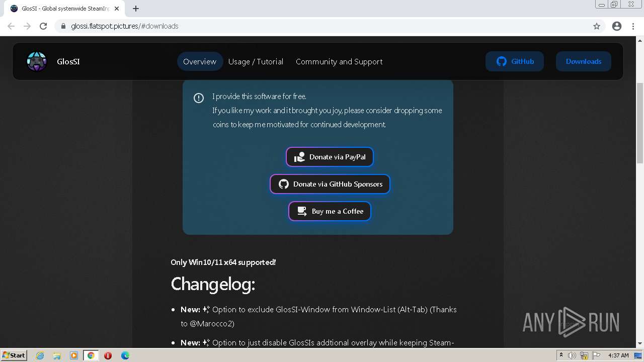The width and height of the screenshot is (644, 362).
Task: Open Opera taskbar icon
Action: pyautogui.click(x=108, y=355)
